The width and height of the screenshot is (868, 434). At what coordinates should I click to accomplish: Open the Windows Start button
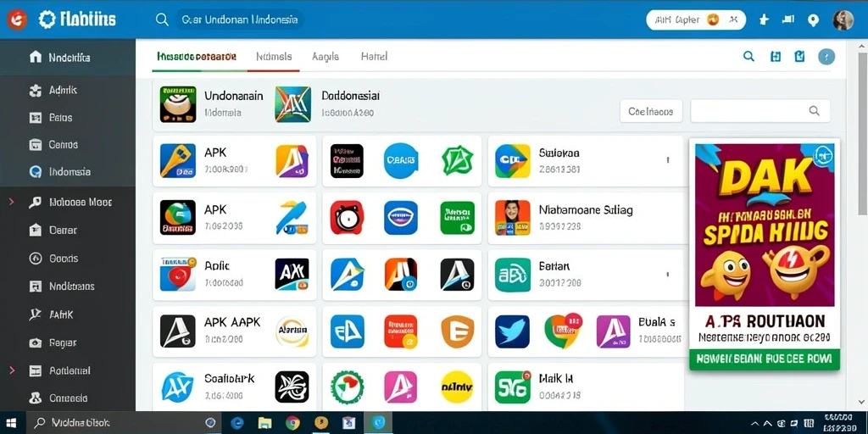pyautogui.click(x=11, y=423)
